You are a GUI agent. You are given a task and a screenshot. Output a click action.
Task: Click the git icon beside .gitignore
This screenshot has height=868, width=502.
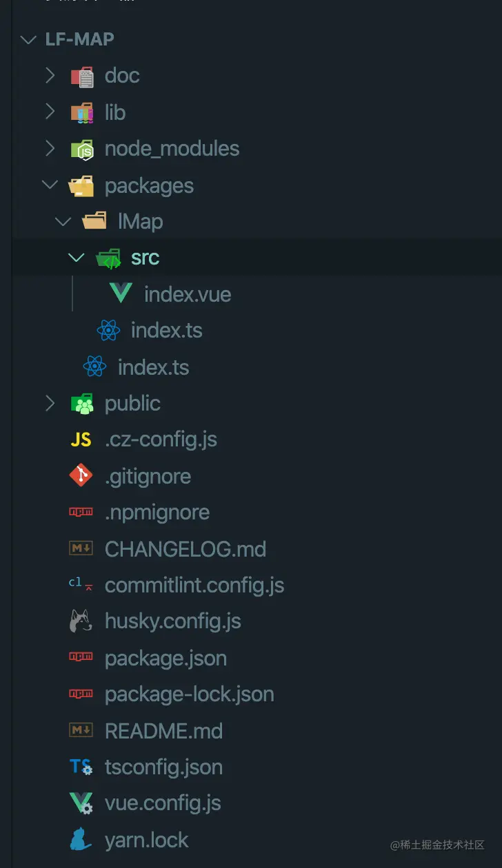pyautogui.click(x=80, y=475)
